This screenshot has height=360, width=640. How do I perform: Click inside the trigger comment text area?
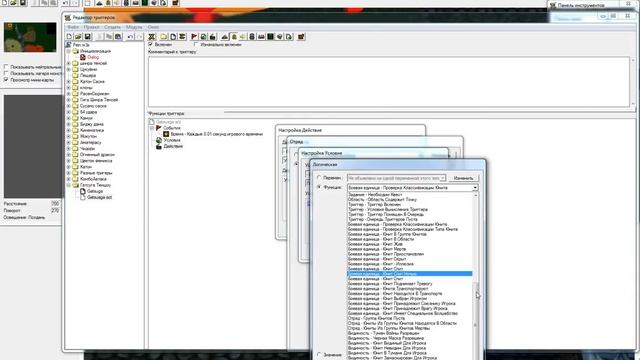(x=389, y=82)
